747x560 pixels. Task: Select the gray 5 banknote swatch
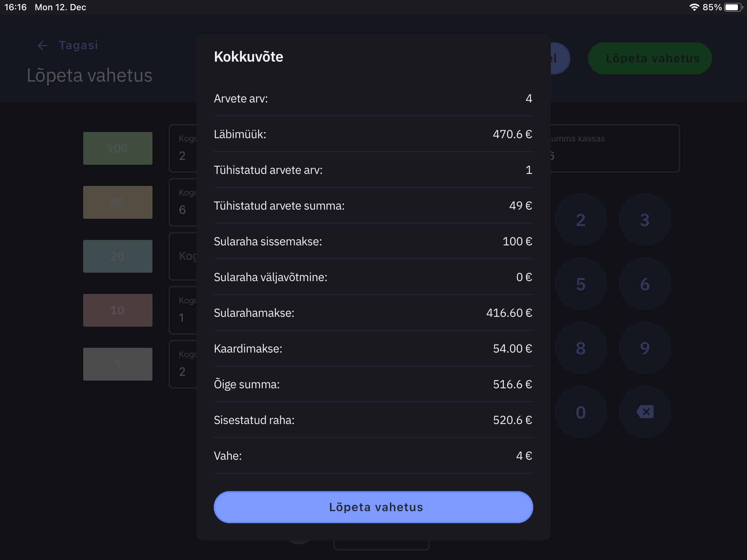[x=117, y=364]
